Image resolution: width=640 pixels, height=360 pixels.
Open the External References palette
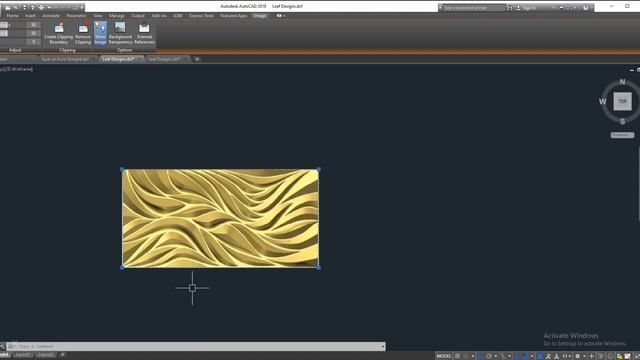[x=144, y=33]
